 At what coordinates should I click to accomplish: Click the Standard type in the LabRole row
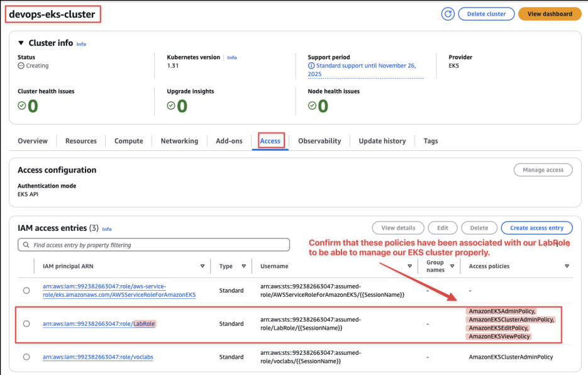pyautogui.click(x=231, y=323)
